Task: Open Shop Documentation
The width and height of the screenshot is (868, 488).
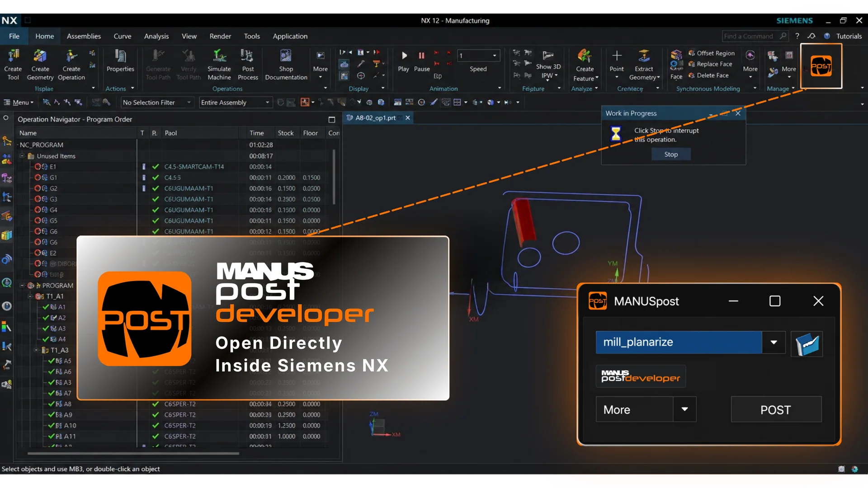Action: (286, 65)
